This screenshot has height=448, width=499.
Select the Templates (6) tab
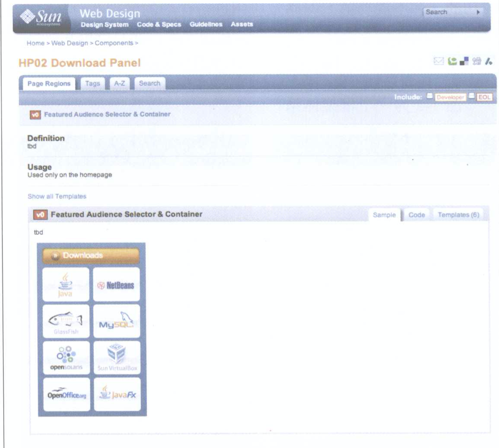(x=458, y=215)
